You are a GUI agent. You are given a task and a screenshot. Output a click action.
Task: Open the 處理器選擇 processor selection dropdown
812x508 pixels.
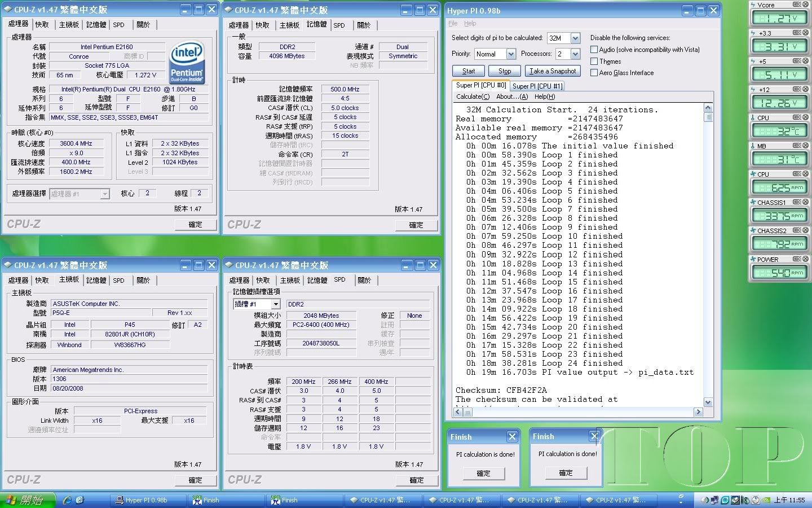(x=104, y=194)
